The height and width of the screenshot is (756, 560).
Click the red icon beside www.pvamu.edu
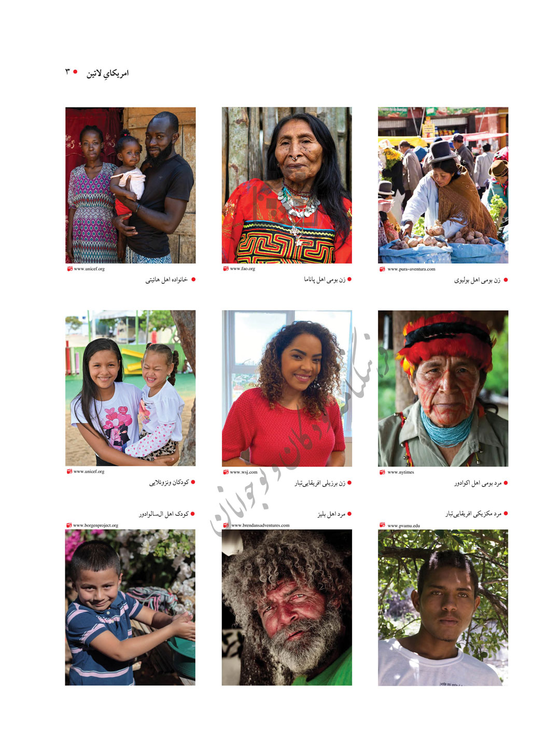[x=382, y=526]
